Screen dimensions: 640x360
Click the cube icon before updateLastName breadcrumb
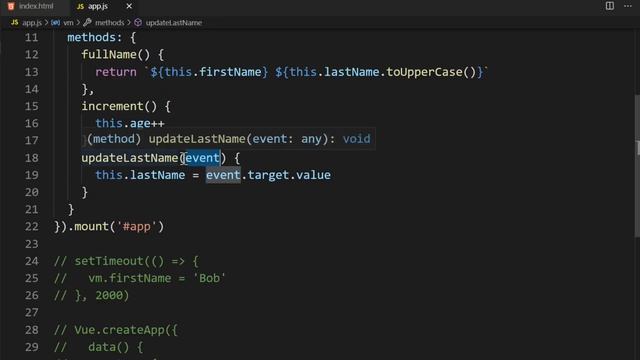[138, 22]
